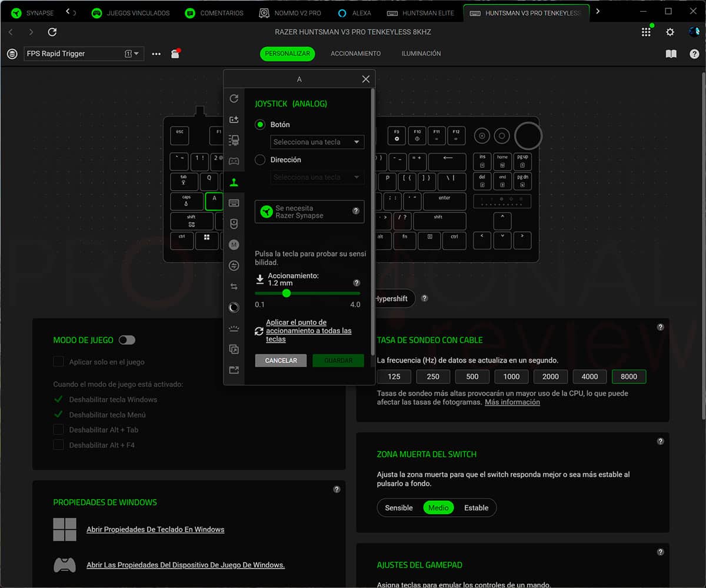Select the mouse function icon in sidebar
The height and width of the screenshot is (588, 706).
pos(234,224)
